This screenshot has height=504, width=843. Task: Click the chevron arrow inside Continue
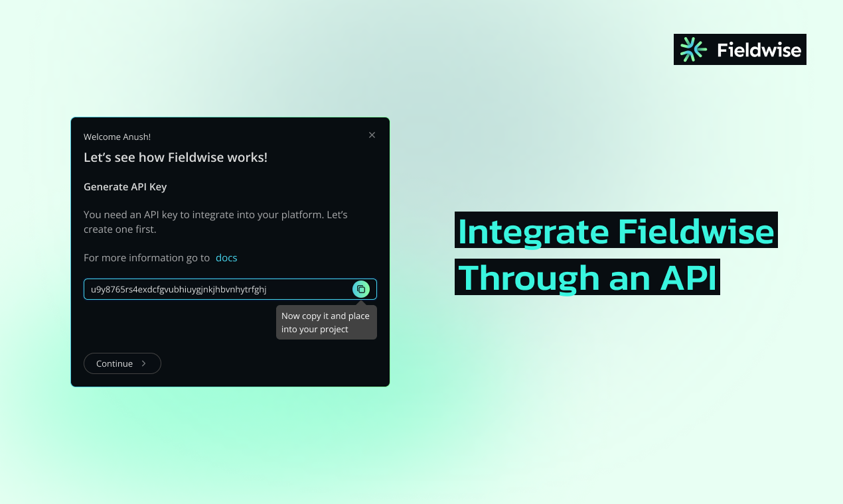144,363
